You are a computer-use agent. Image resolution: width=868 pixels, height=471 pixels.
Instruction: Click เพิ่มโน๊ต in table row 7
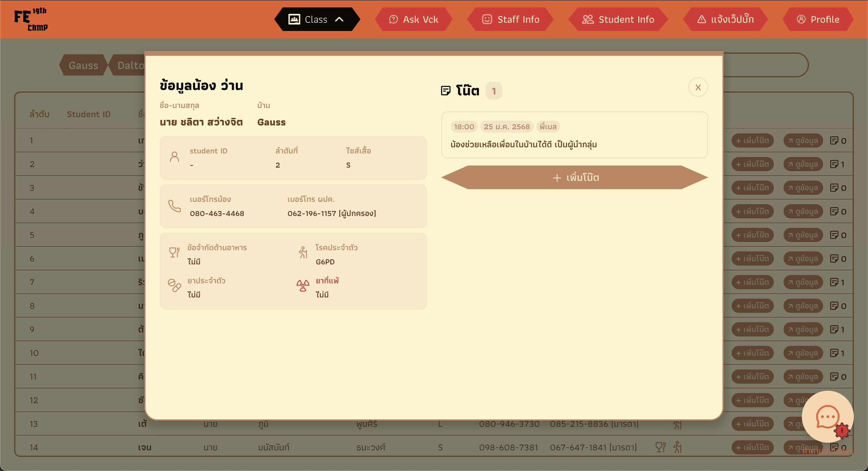[x=753, y=282]
